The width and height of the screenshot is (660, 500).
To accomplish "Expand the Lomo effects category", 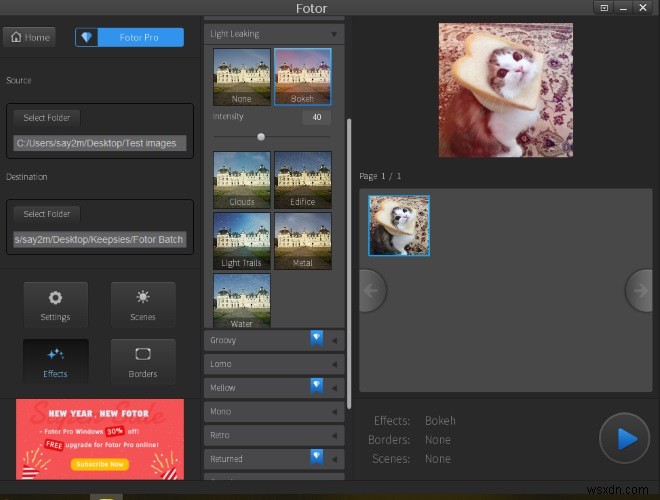I will point(274,364).
